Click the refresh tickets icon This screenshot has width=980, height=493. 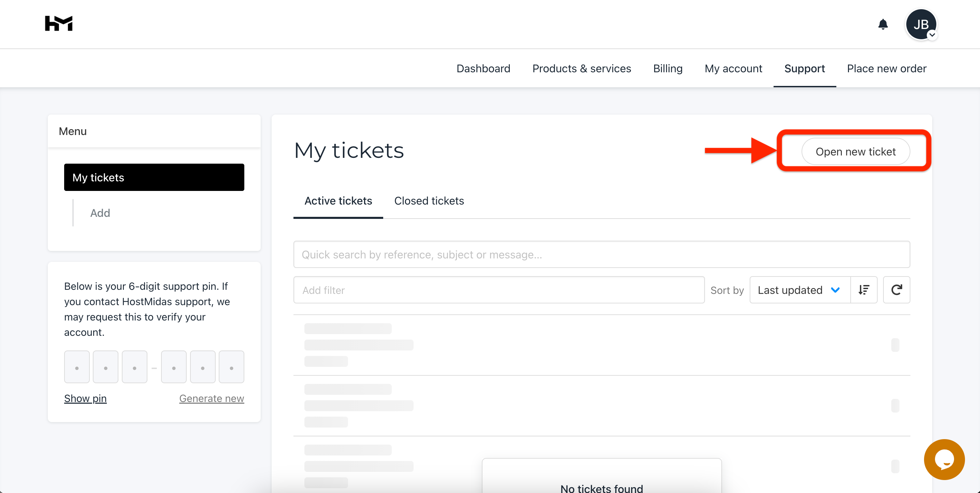tap(896, 290)
